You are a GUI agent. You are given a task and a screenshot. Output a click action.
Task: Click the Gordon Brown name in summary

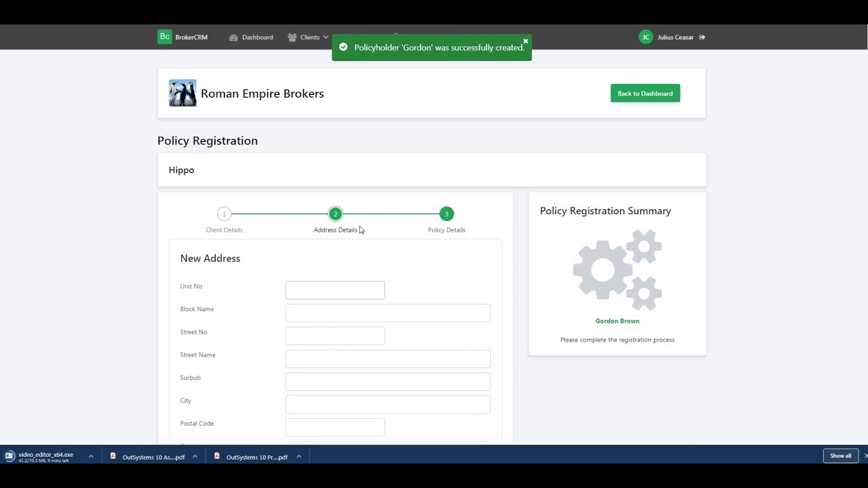tap(617, 321)
